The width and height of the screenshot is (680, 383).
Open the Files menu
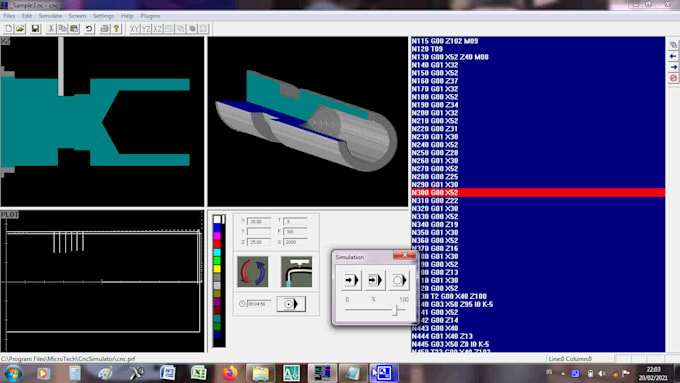(9, 16)
